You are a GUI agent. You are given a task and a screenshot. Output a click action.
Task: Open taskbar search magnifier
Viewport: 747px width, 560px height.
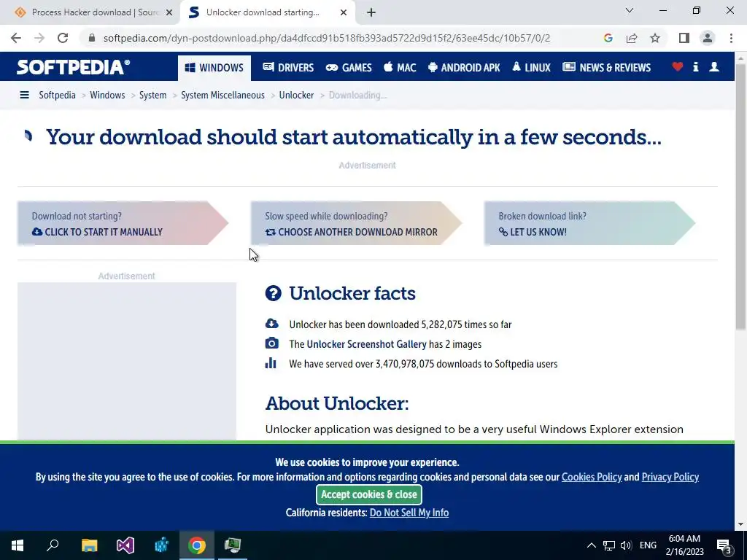(53, 545)
